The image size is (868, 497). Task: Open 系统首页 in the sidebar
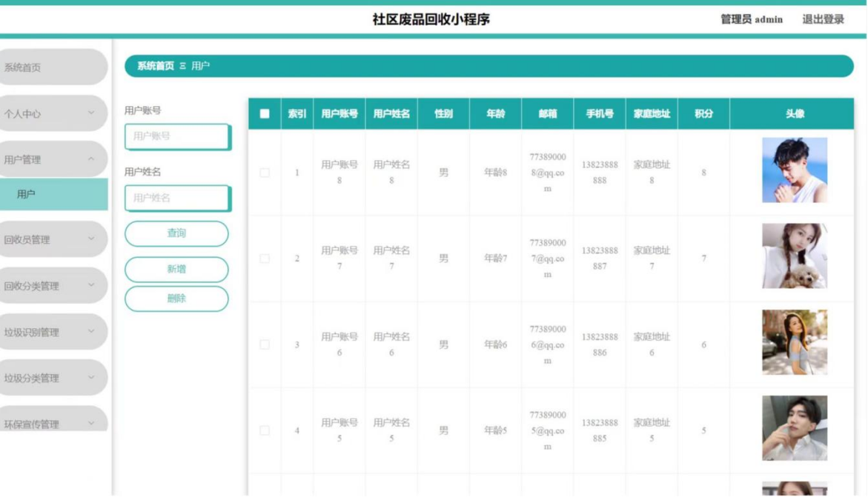point(53,67)
